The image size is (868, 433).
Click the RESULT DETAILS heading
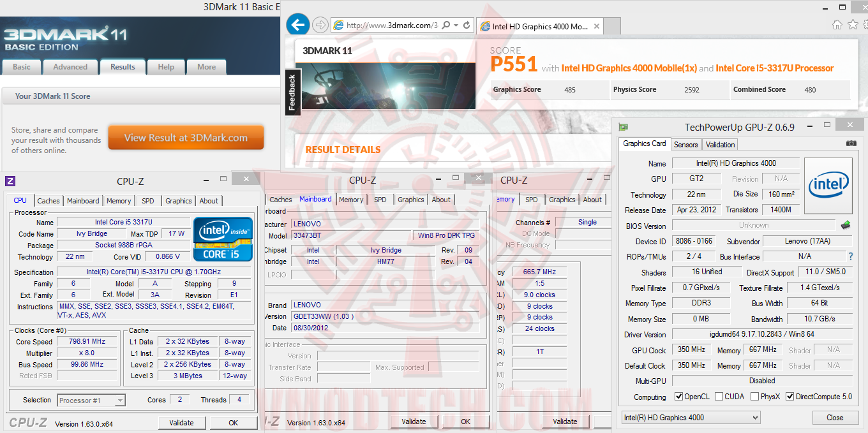(x=343, y=150)
